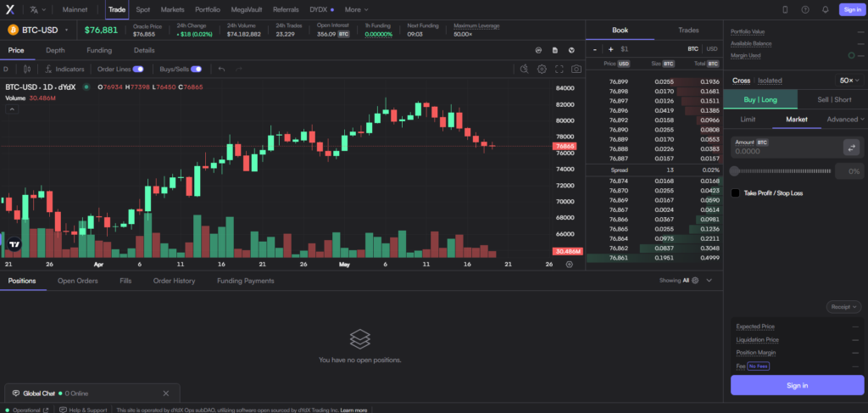Image resolution: width=868 pixels, height=413 pixels.
Task: Choose Buy | Long side
Action: [760, 100]
